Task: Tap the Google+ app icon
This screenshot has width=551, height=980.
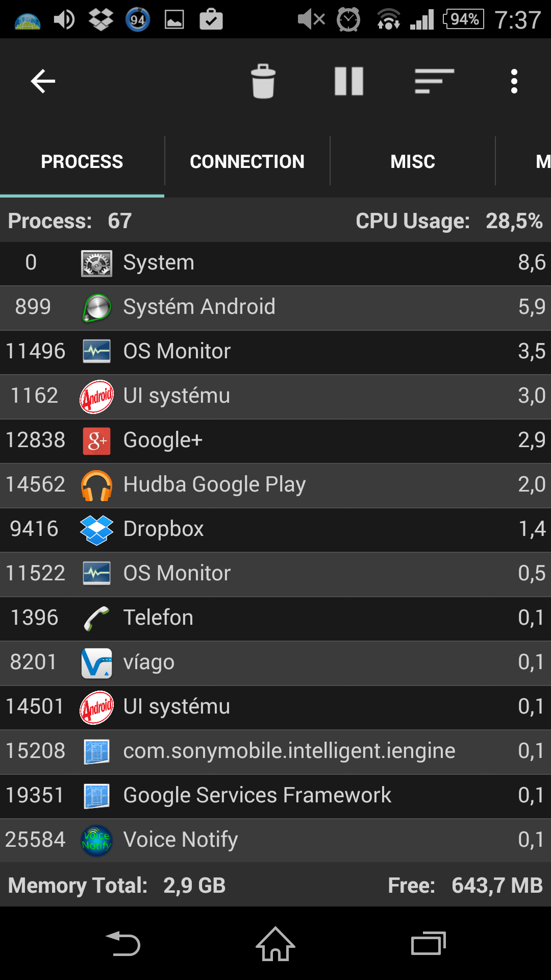Action: (x=96, y=440)
